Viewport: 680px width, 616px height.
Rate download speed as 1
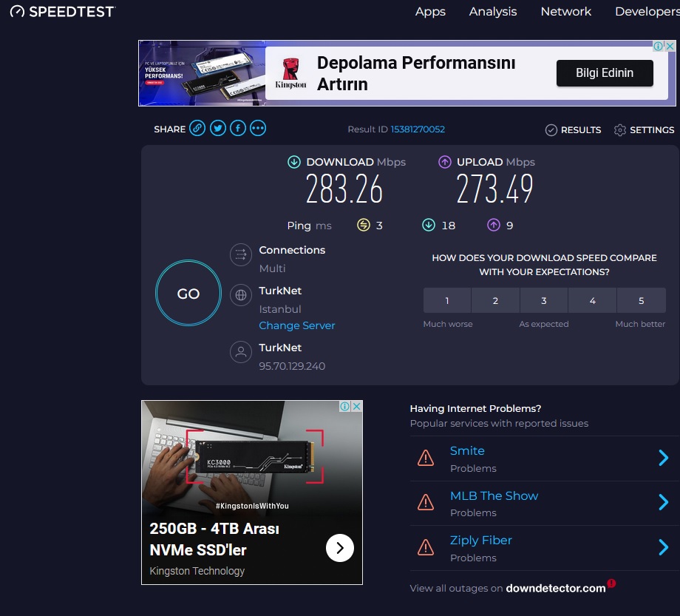coord(447,300)
